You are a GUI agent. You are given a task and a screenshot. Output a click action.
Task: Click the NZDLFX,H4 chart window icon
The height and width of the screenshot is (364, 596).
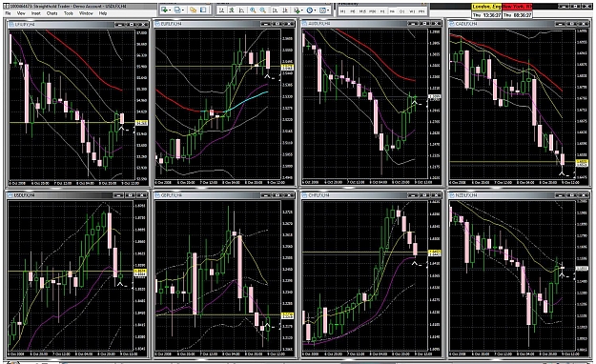click(452, 195)
